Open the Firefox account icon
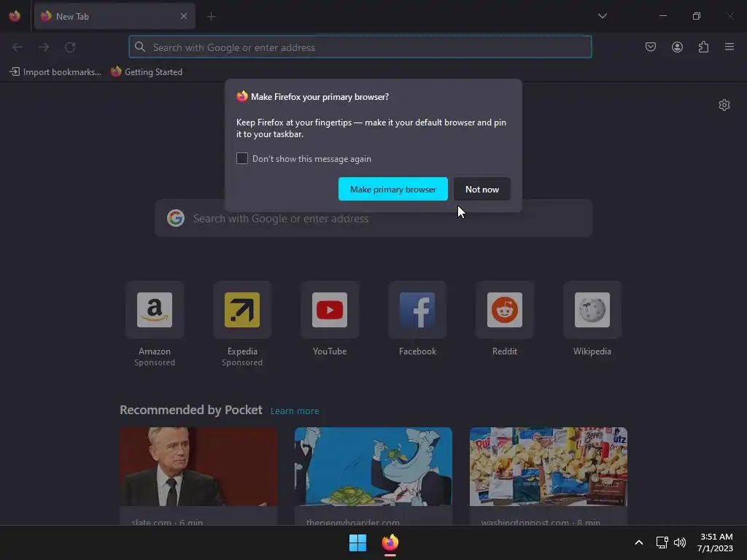The width and height of the screenshot is (747, 560). pos(677,47)
